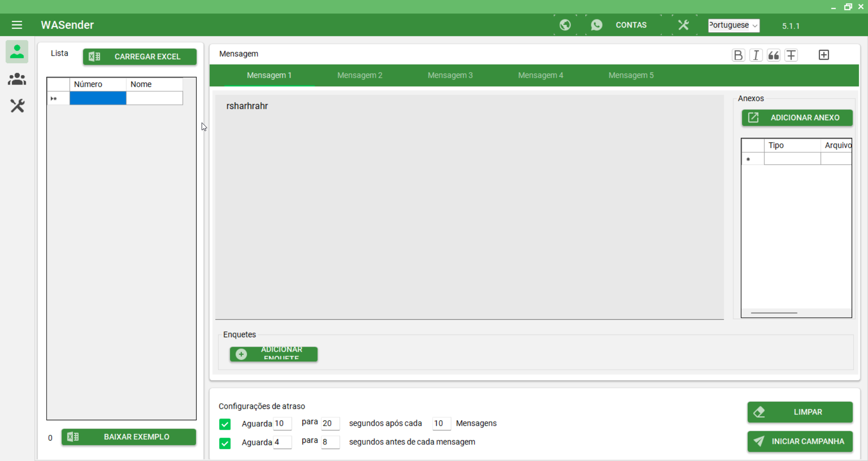Viewport: 868px width, 461px height.
Task: Click LIMPAR button
Action: tap(800, 412)
